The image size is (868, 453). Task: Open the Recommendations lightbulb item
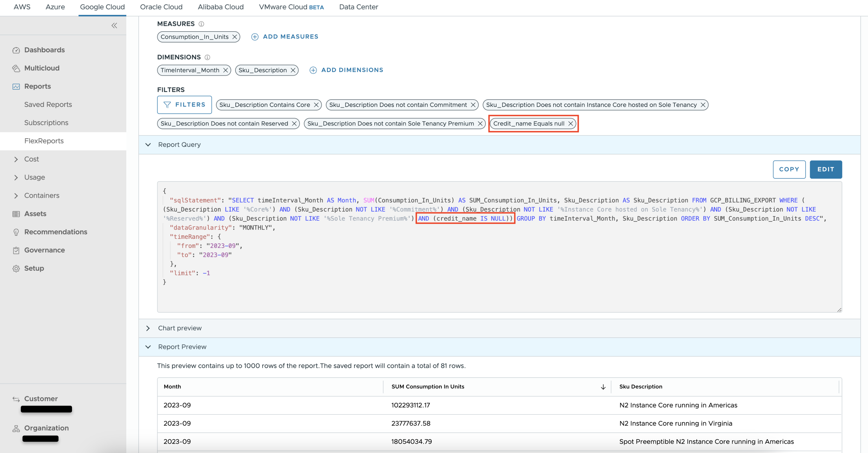pos(55,232)
